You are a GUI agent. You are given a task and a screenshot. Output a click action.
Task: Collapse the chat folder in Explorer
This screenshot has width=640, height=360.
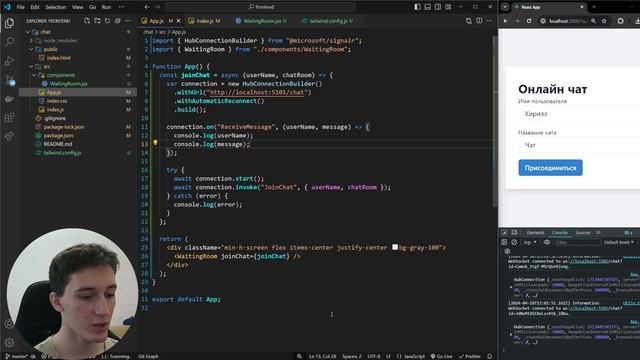pyautogui.click(x=28, y=32)
